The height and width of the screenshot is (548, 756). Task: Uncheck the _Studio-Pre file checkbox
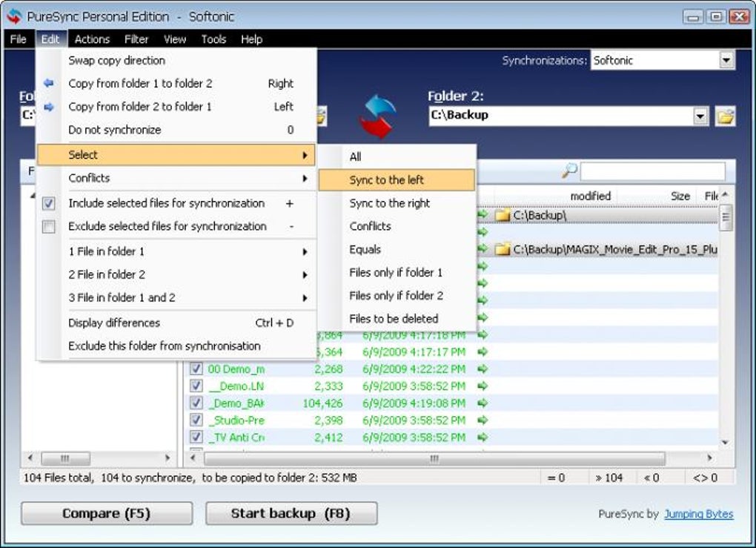196,420
